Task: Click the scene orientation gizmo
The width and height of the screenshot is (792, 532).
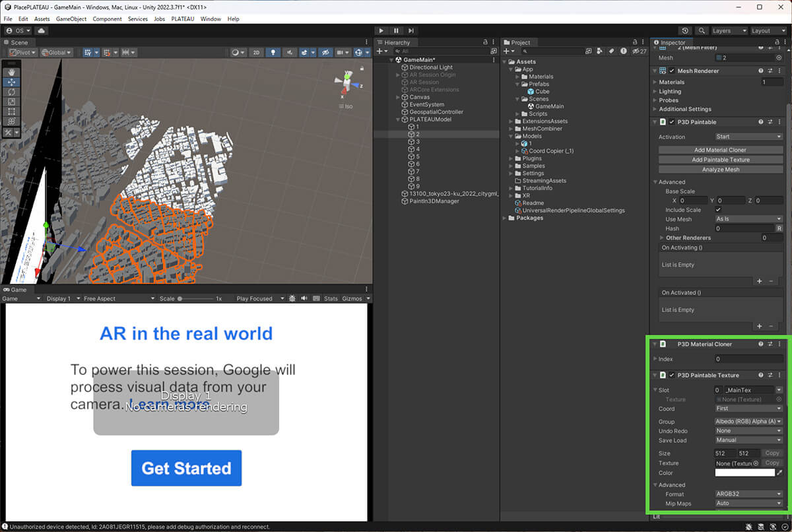Action: (348, 83)
